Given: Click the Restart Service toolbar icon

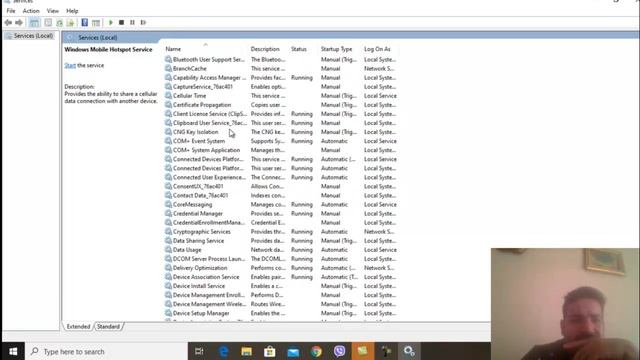Looking at the screenshot, I should point(143,22).
